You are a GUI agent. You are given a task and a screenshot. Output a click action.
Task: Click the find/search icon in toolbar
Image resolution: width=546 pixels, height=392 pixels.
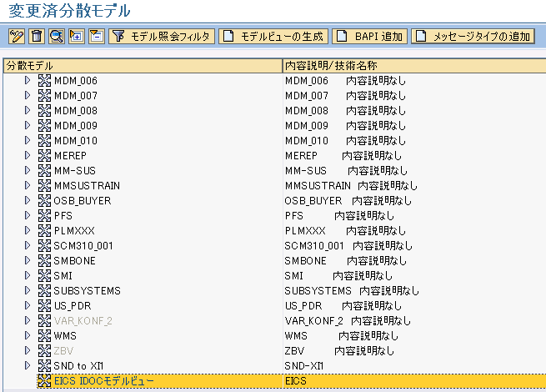(x=56, y=37)
